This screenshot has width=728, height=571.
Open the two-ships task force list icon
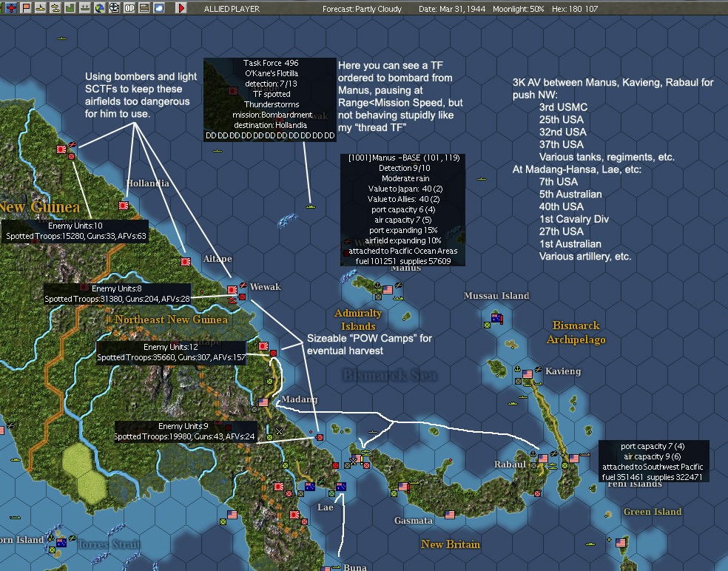55,8
